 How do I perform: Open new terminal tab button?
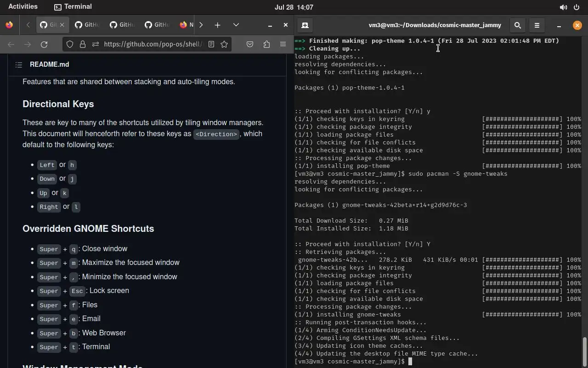click(x=305, y=25)
